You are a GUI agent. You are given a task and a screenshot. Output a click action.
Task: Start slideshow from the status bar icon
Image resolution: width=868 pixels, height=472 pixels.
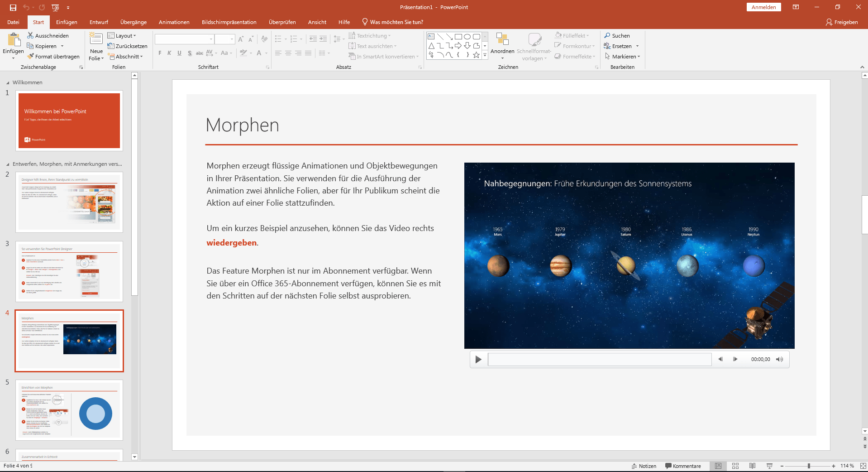tap(769, 466)
